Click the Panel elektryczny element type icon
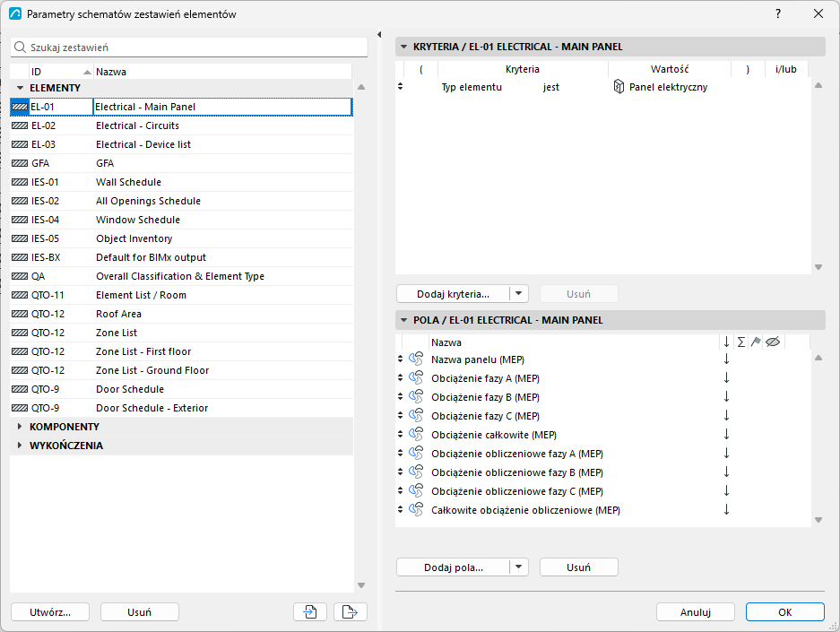Viewport: 840px width, 632px height. coord(619,87)
